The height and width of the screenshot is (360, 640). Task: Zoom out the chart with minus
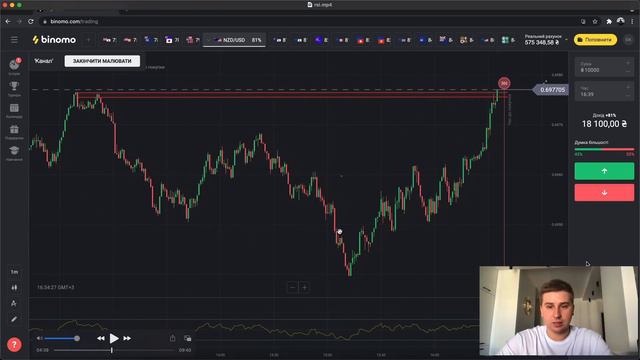coord(292,287)
